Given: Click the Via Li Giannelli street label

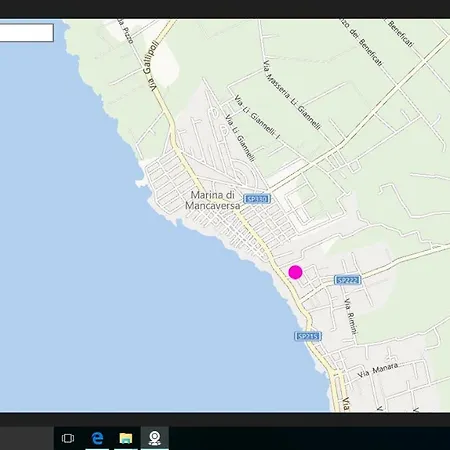Looking at the screenshot, I should [240, 138].
